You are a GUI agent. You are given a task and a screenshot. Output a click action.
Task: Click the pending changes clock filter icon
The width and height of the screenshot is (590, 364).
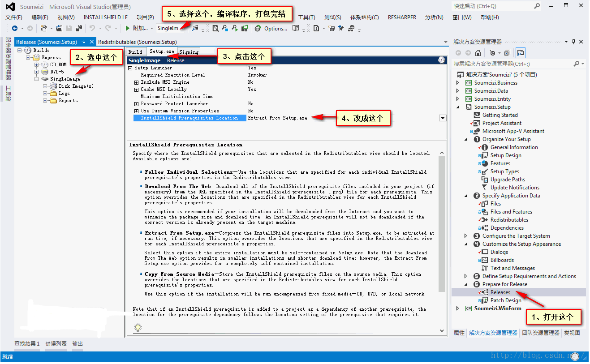492,53
